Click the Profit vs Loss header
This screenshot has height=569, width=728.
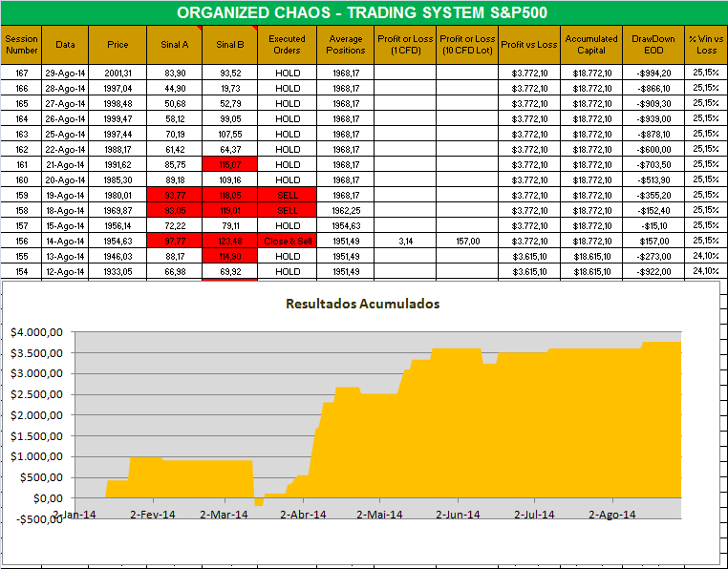tap(529, 45)
